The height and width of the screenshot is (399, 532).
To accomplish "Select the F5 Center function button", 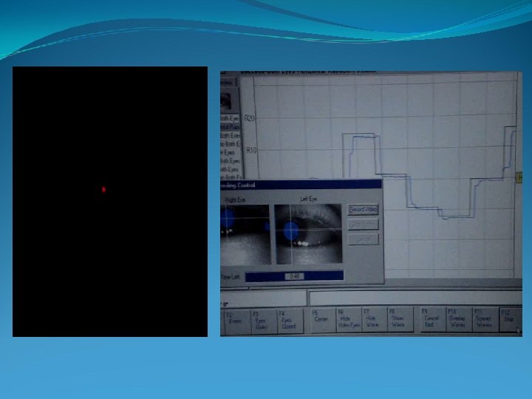I will [x=321, y=320].
